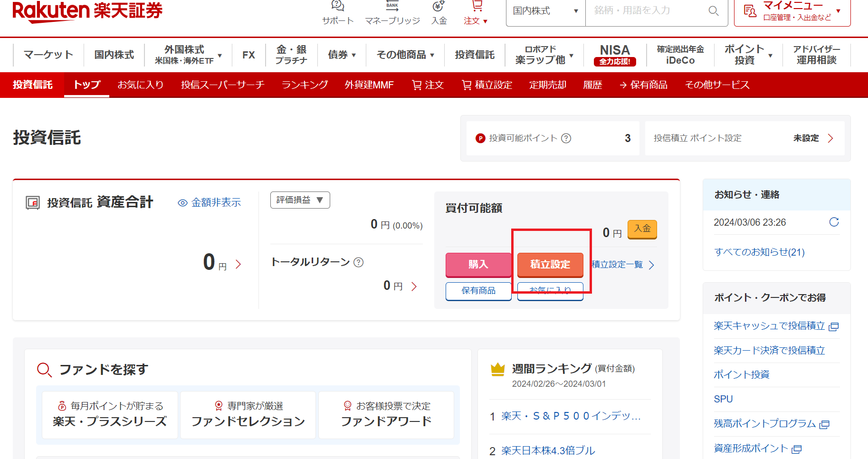
Task: Click the Rakuten 楽天証券 logo
Action: click(87, 11)
